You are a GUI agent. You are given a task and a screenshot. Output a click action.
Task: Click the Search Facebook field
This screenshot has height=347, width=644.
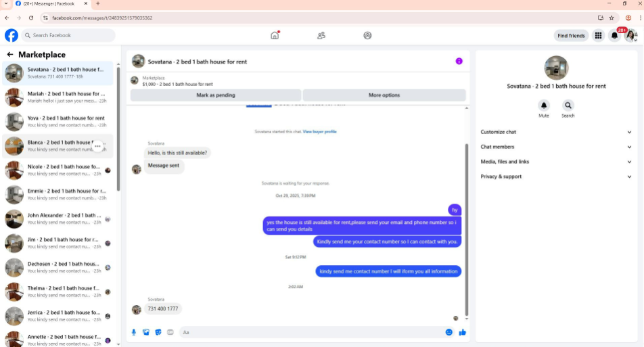(x=68, y=35)
